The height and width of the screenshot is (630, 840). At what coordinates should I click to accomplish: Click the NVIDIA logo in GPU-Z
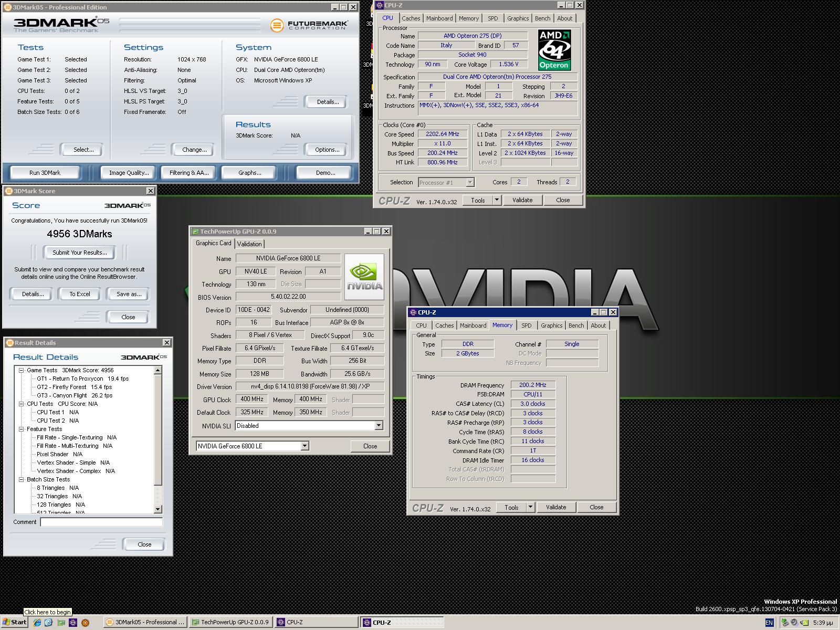click(x=364, y=277)
